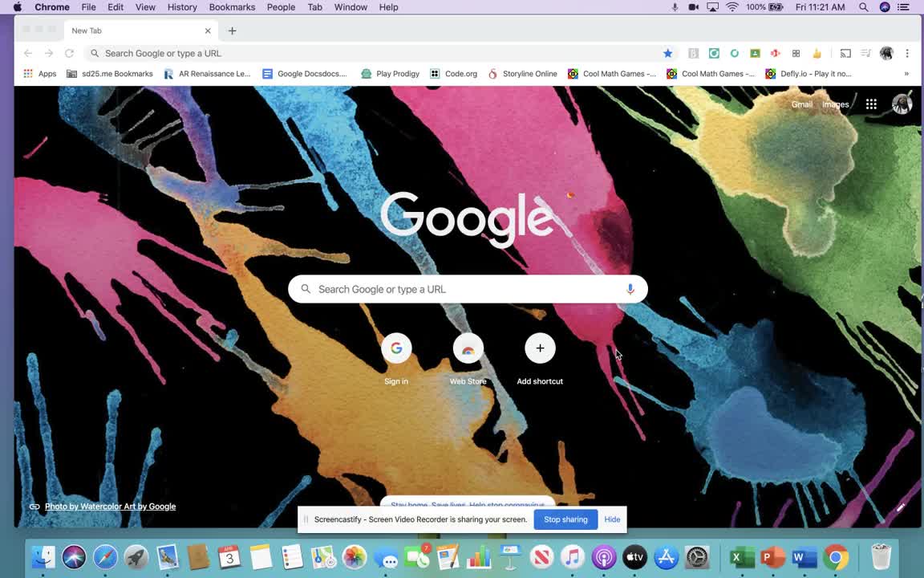Open the Photo by Watercolor Art by Google link
Viewport: 924px width, 578px height.
coord(110,506)
